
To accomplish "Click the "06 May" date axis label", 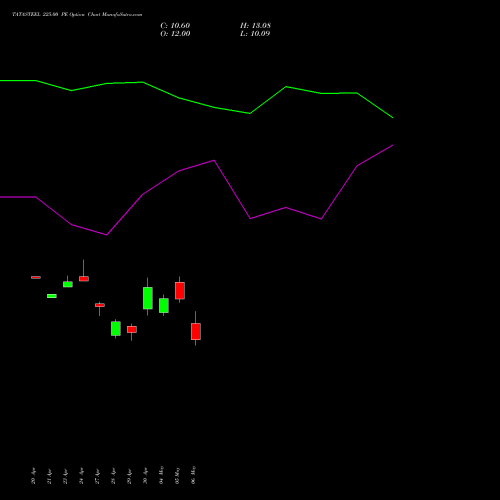I will [x=193, y=475].
